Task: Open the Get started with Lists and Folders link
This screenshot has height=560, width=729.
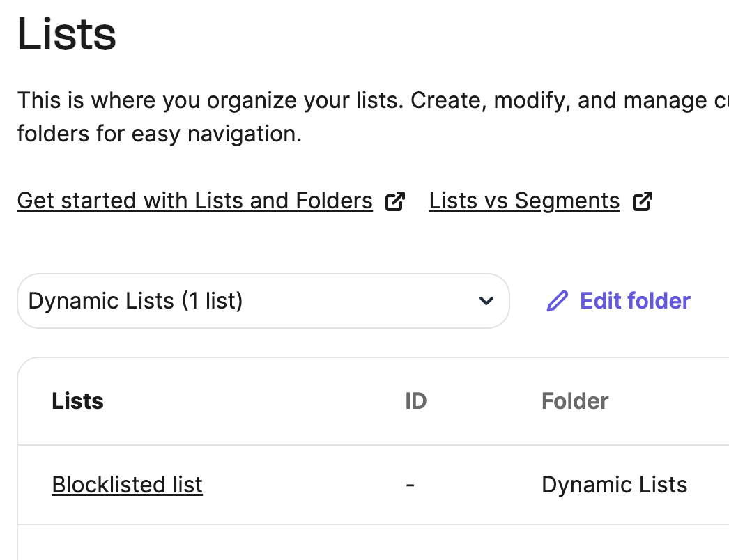Action: pyautogui.click(x=194, y=201)
